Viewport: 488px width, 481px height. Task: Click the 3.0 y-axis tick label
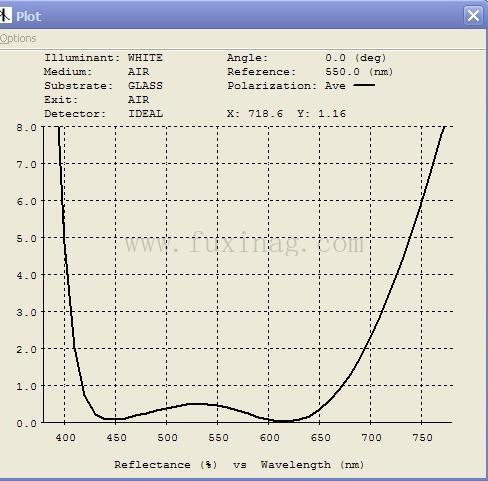[27, 312]
